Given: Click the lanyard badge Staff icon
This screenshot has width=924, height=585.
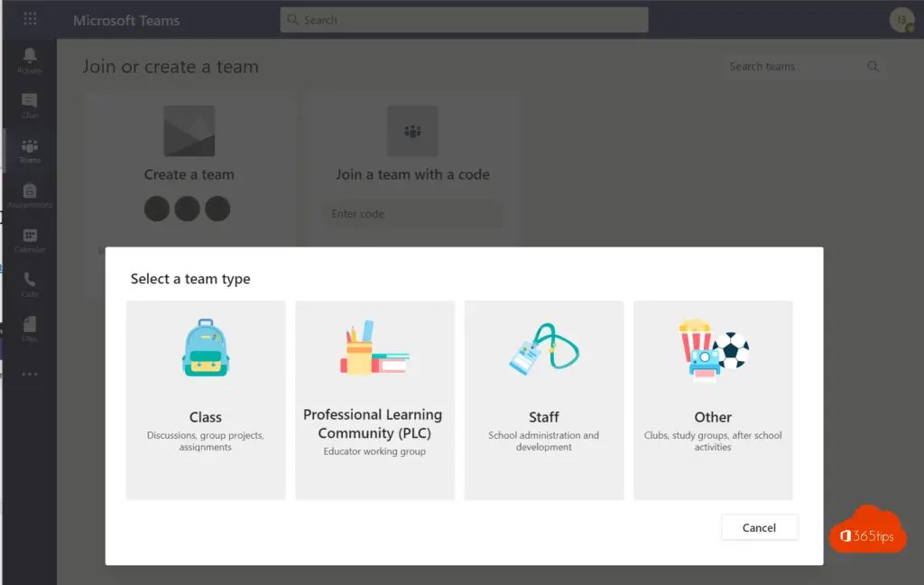Looking at the screenshot, I should tap(543, 348).
